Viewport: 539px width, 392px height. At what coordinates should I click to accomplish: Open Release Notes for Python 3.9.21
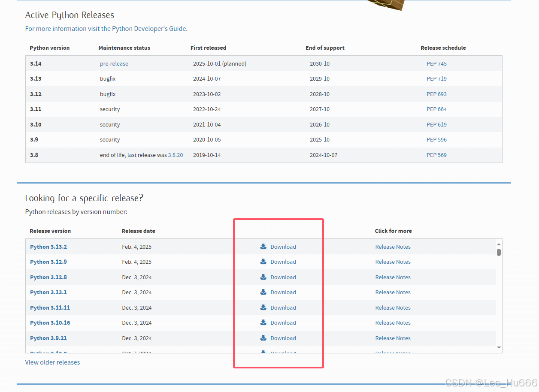(x=393, y=338)
